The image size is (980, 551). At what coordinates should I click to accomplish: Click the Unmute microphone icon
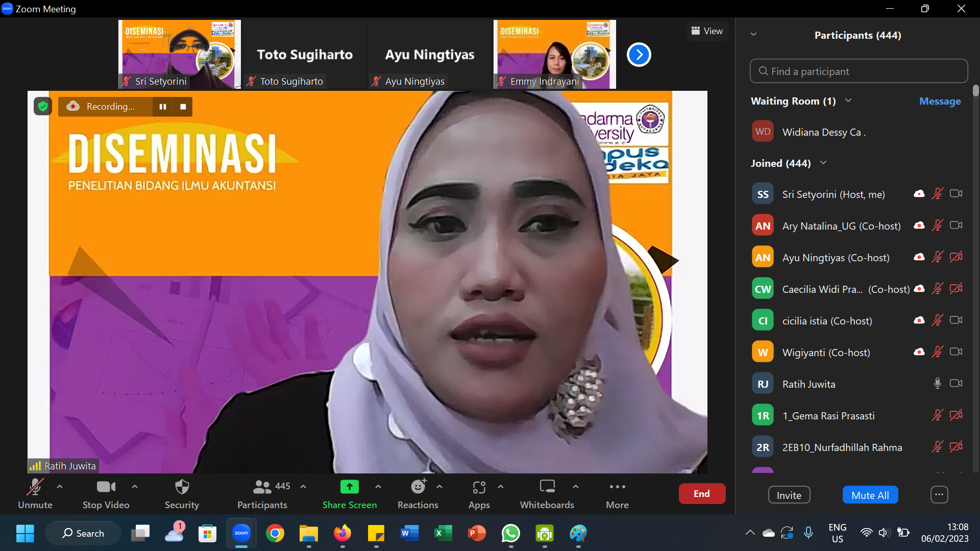[x=35, y=487]
